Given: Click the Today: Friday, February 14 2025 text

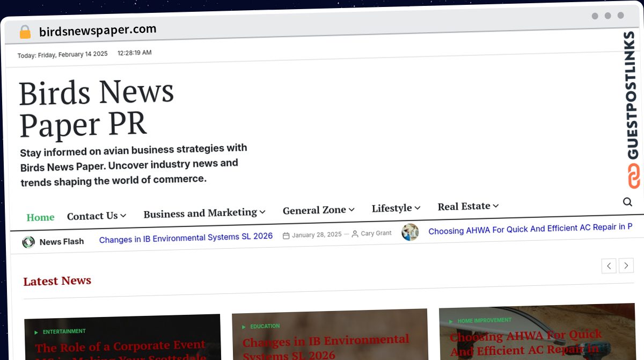Looking at the screenshot, I should pos(62,55).
